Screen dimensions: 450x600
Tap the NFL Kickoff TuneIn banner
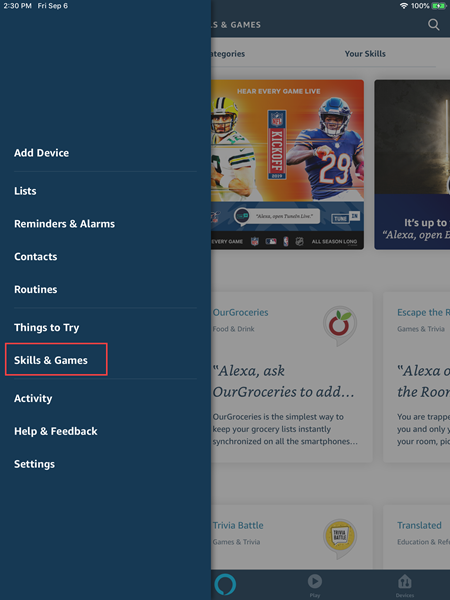click(x=287, y=165)
